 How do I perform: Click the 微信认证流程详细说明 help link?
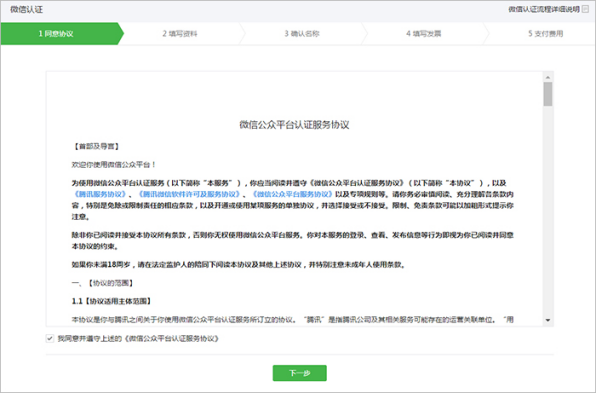(x=544, y=9)
